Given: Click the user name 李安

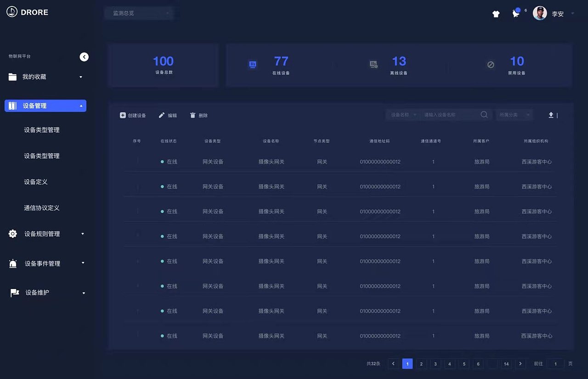Looking at the screenshot, I should [558, 14].
